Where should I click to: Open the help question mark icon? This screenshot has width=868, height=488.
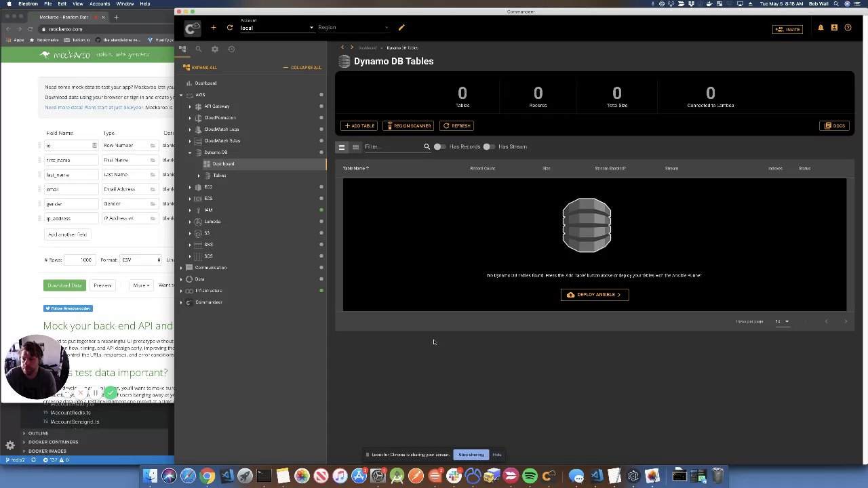[848, 28]
